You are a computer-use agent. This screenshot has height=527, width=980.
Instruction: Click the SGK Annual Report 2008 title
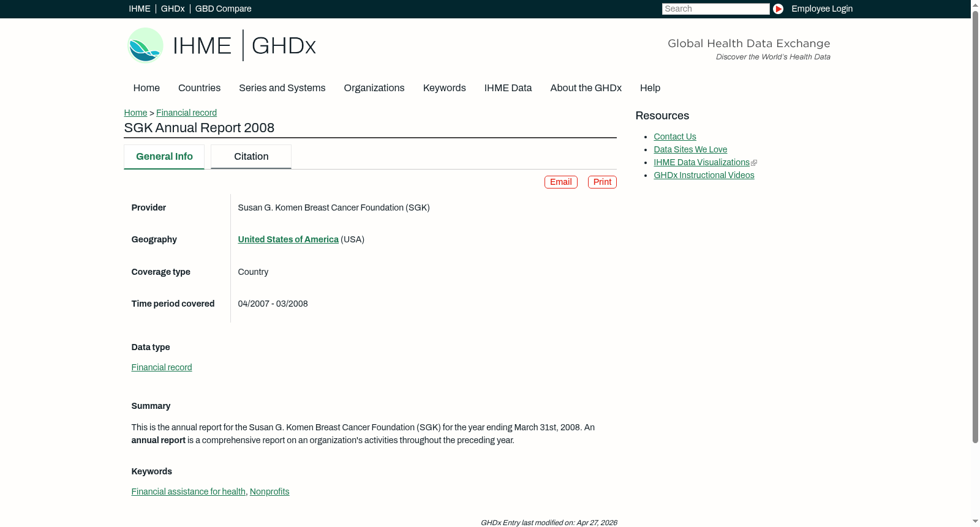(199, 128)
